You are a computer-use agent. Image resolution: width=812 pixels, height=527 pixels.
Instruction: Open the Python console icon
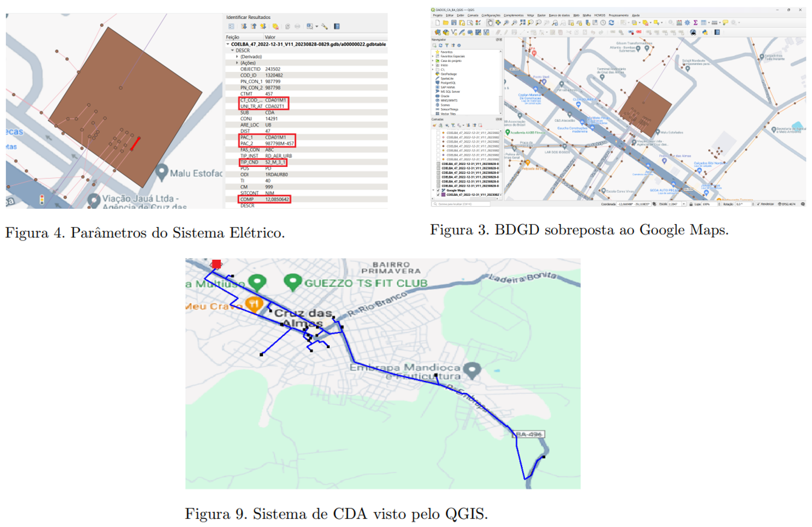click(705, 32)
